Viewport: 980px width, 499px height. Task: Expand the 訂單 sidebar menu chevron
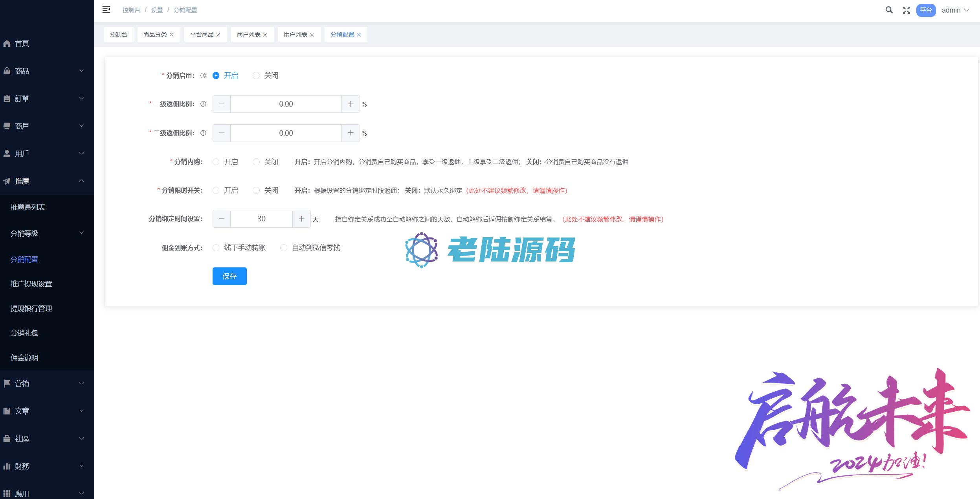tap(82, 98)
